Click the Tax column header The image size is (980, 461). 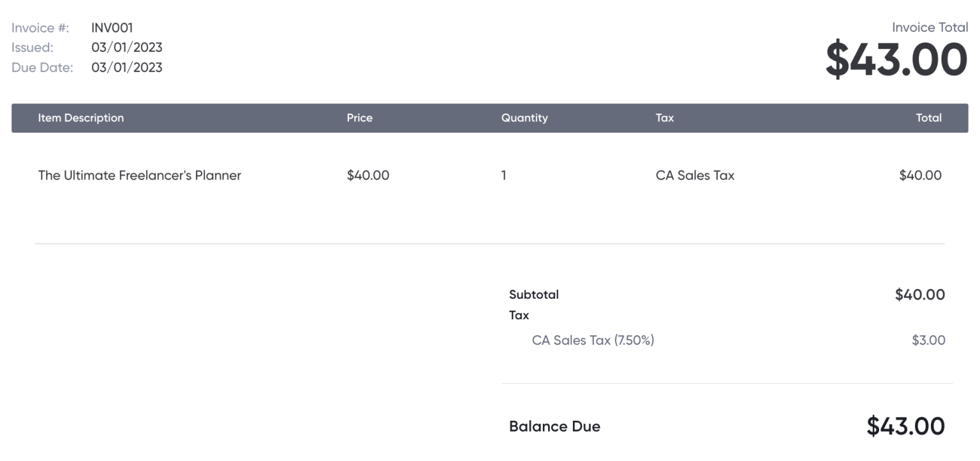point(664,117)
